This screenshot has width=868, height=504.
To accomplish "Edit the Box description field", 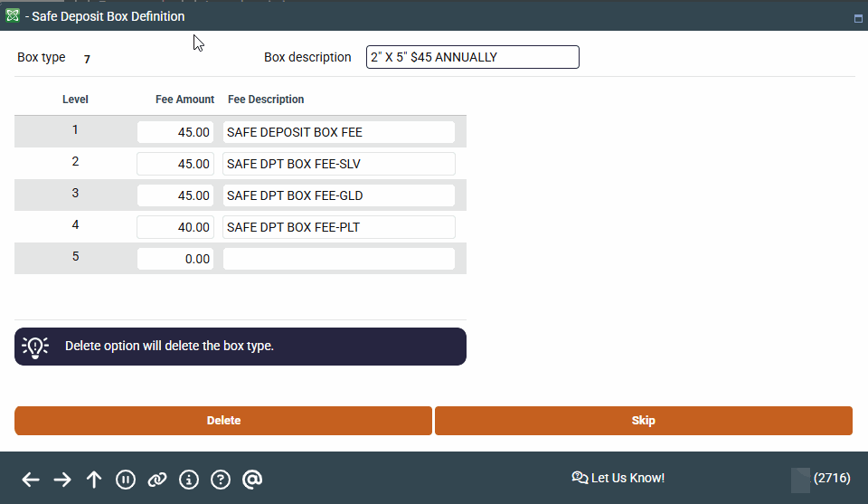I will tap(472, 57).
